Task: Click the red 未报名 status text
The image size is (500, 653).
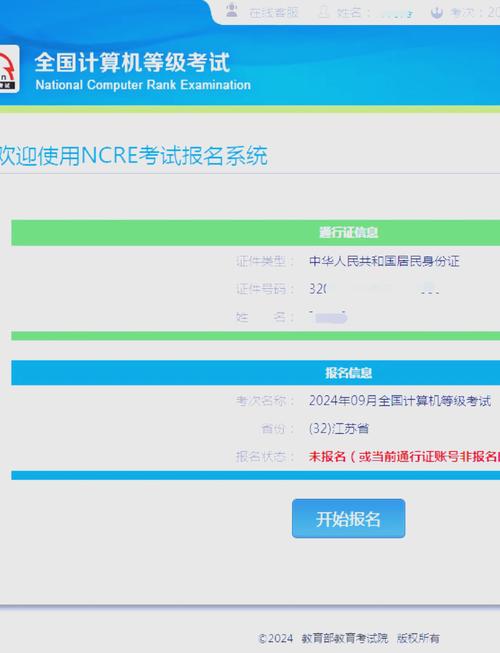Action: pyautogui.click(x=404, y=456)
